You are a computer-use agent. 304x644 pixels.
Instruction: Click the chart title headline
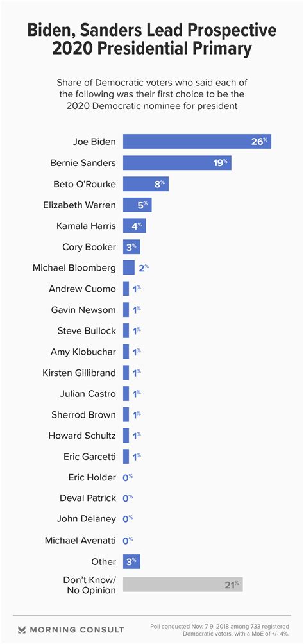[x=151, y=40]
